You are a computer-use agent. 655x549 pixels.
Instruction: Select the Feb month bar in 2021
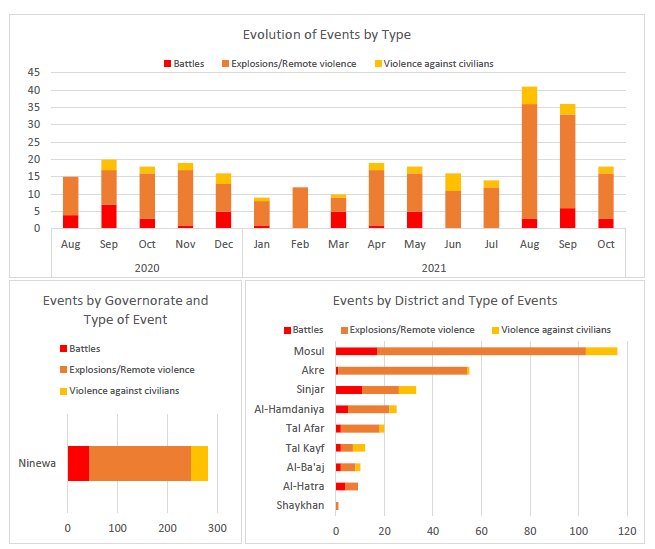point(300,207)
